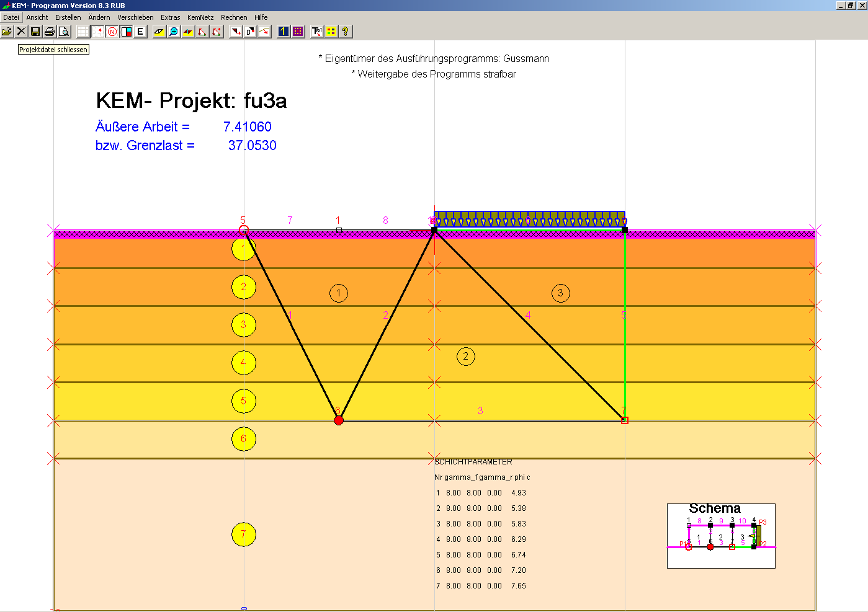Viewport: 868px width, 612px height.
Task: Click the yellow and red layers icon
Action: 188,31
